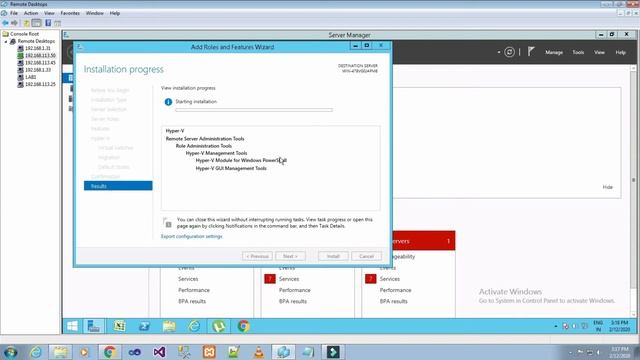The width and height of the screenshot is (640, 360).
Task: Select connection 192.168.1.31 in tree
Action: coord(38,48)
